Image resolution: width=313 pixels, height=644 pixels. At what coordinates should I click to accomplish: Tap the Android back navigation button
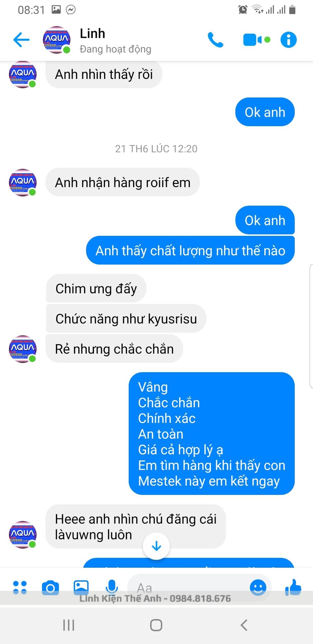pos(244,625)
